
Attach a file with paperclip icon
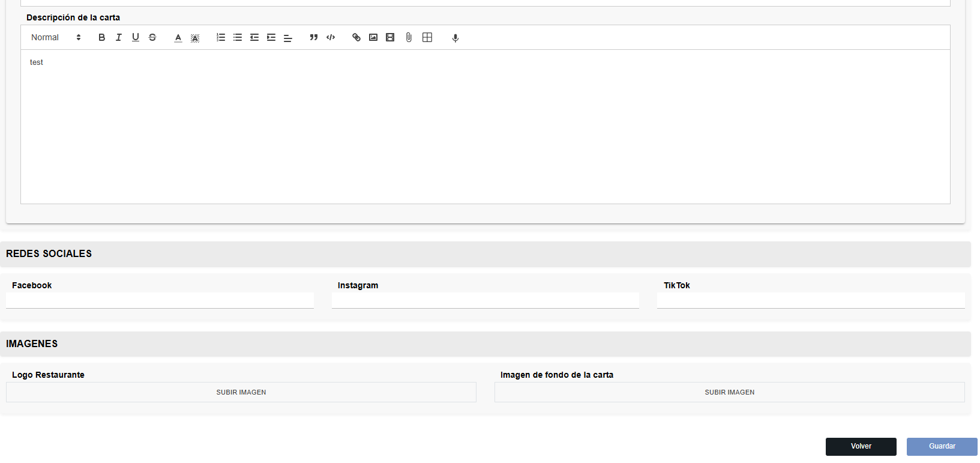pos(409,37)
